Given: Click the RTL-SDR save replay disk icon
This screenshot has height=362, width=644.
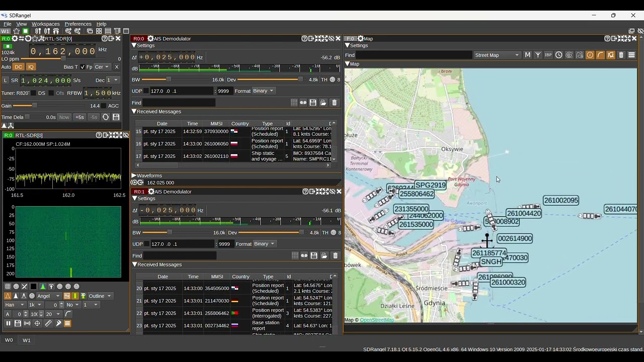Looking at the screenshot, I should (116, 117).
